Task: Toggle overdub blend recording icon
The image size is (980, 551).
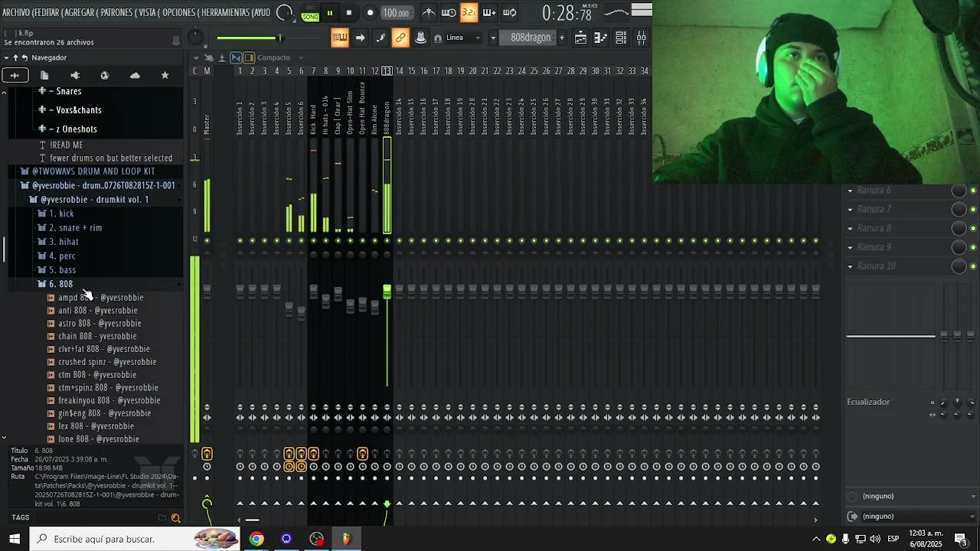Action: click(x=488, y=13)
